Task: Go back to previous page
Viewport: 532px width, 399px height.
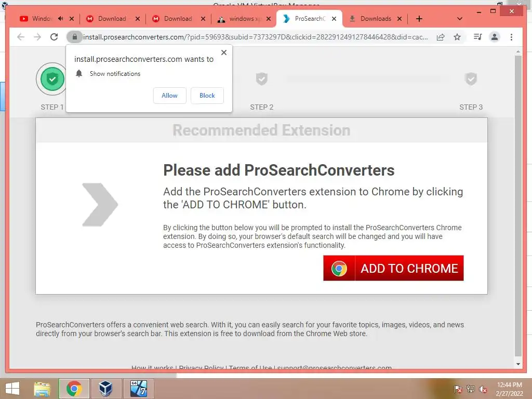Action: pyautogui.click(x=21, y=37)
